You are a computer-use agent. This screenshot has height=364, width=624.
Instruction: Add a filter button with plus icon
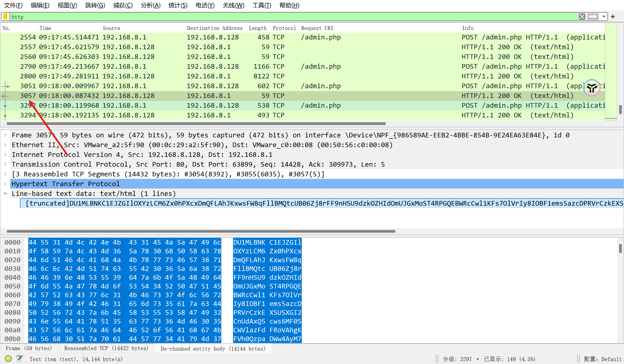[x=613, y=17]
